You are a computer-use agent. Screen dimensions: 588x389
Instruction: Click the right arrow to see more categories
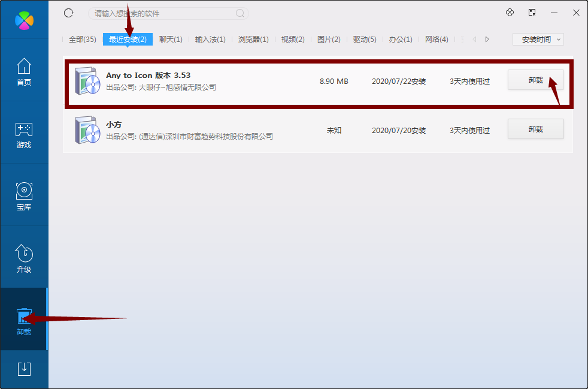pyautogui.click(x=487, y=39)
